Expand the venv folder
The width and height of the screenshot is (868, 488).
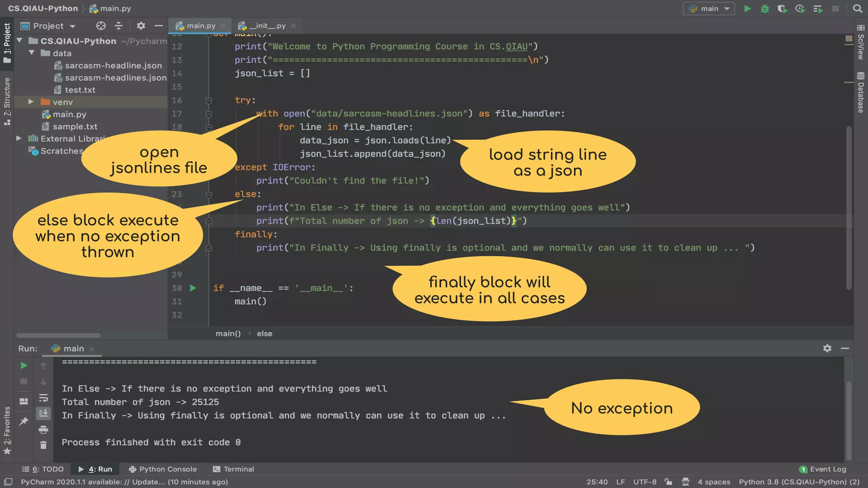(31, 102)
